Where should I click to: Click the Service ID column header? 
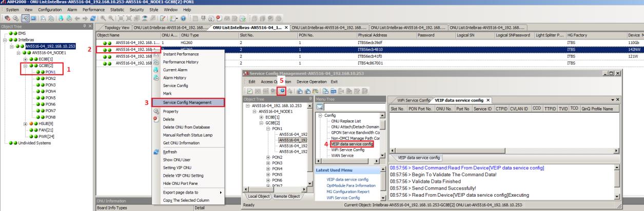click(x=483, y=109)
